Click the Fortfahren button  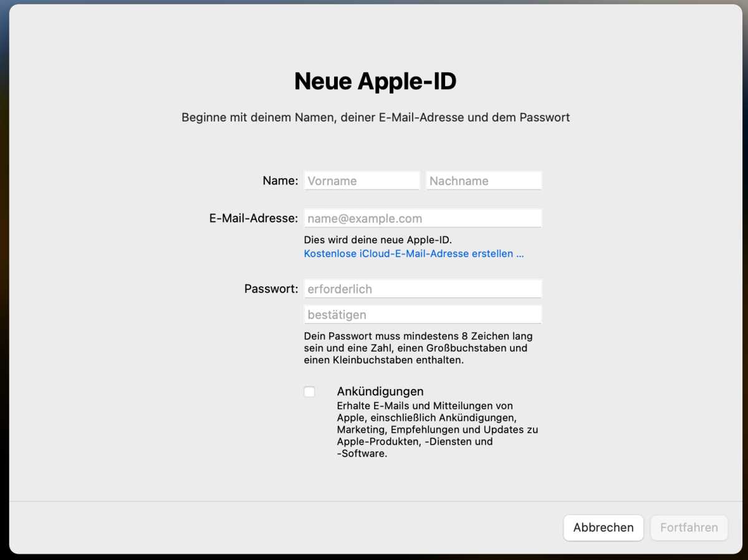pyautogui.click(x=689, y=528)
